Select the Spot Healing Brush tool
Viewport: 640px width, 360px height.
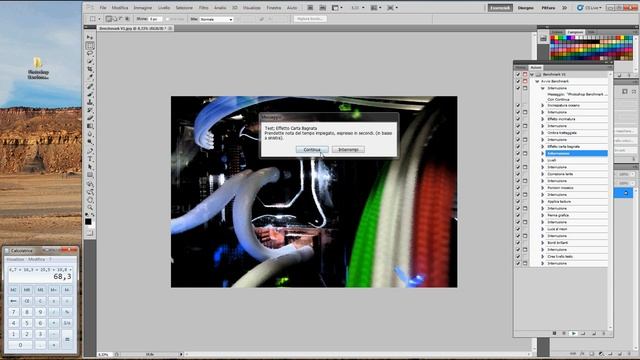[x=90, y=87]
